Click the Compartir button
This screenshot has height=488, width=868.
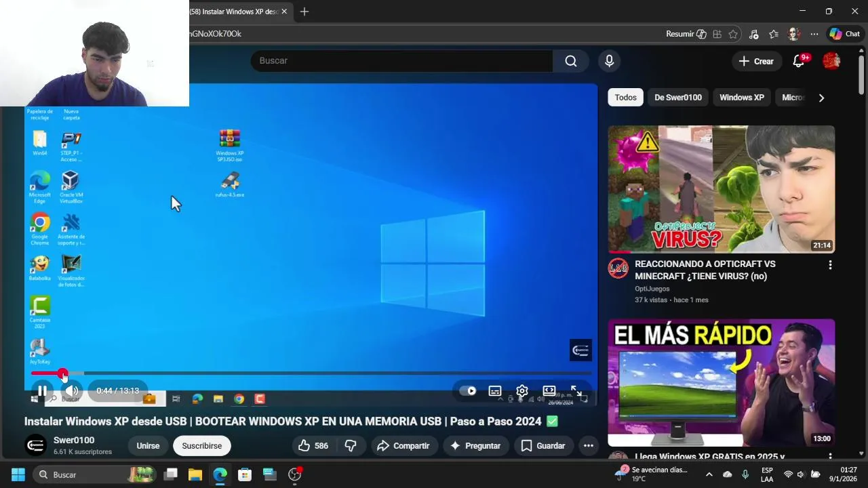(x=403, y=446)
